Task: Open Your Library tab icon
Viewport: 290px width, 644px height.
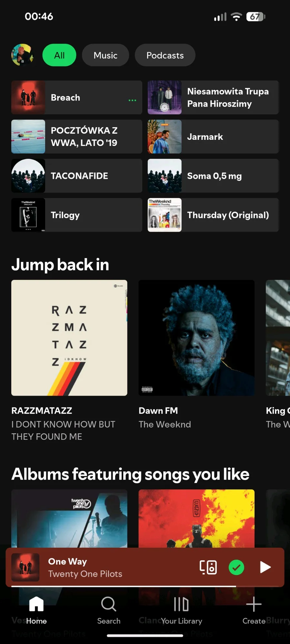Action: [x=181, y=604]
